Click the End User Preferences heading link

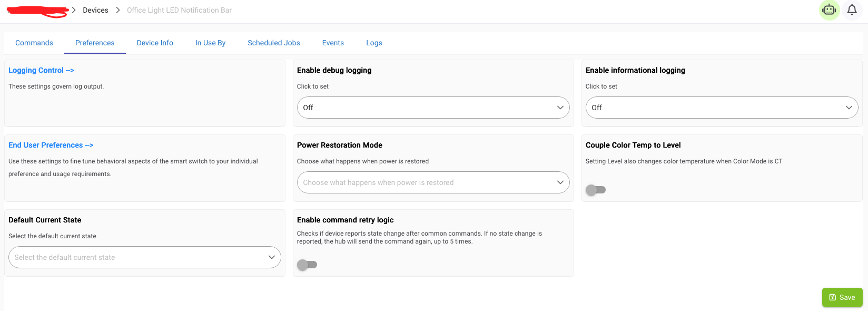(51, 145)
